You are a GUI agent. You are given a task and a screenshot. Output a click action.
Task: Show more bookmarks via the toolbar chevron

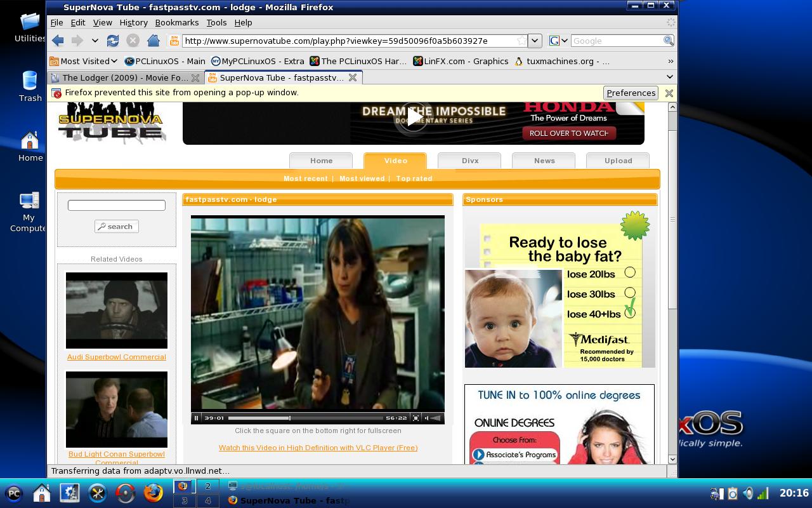[671, 61]
